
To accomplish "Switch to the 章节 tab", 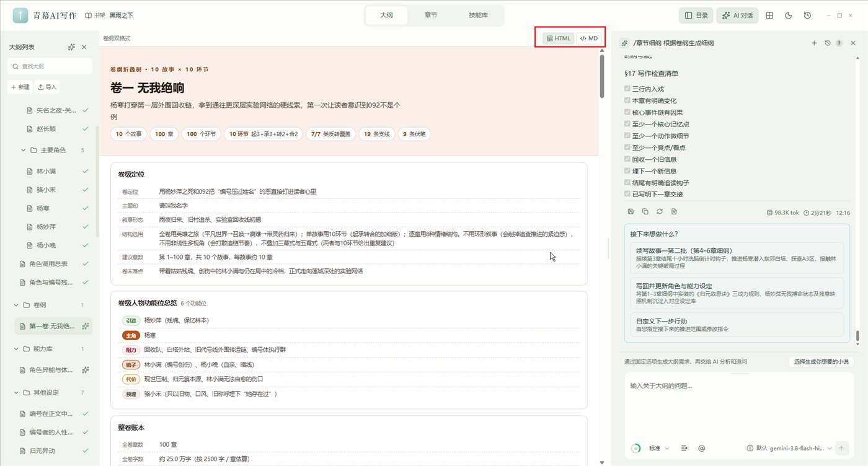I will (x=431, y=15).
